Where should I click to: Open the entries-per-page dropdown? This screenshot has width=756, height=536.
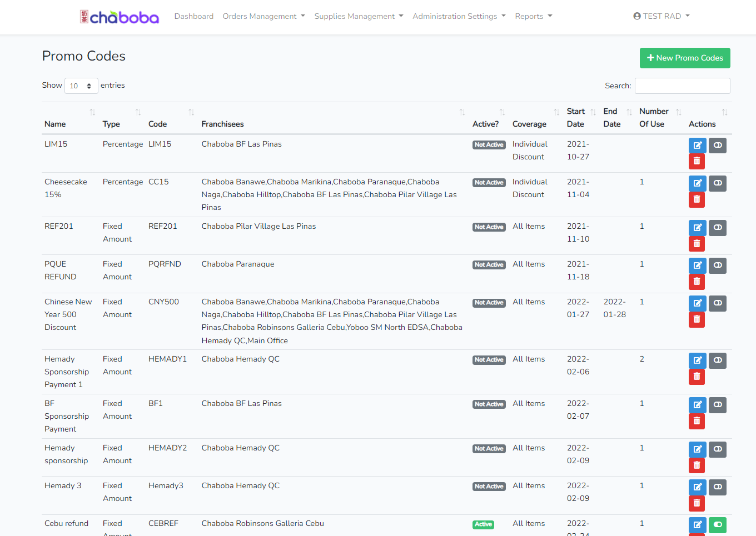coord(81,86)
